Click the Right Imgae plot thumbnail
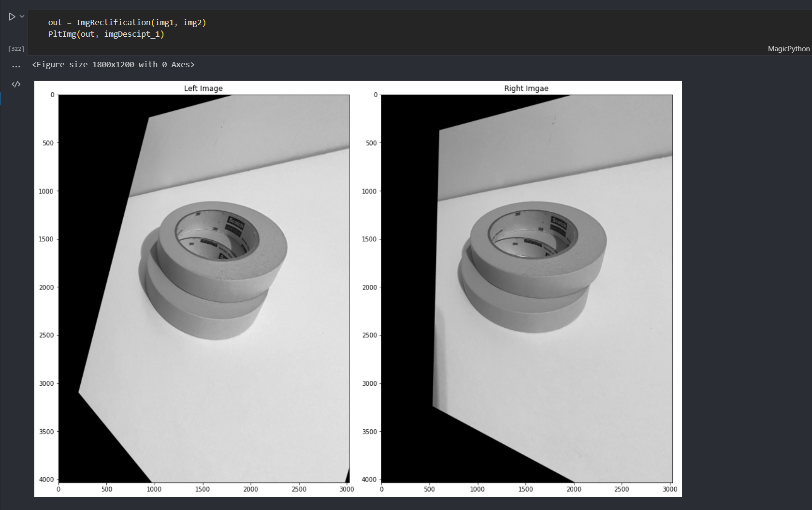 [x=527, y=288]
